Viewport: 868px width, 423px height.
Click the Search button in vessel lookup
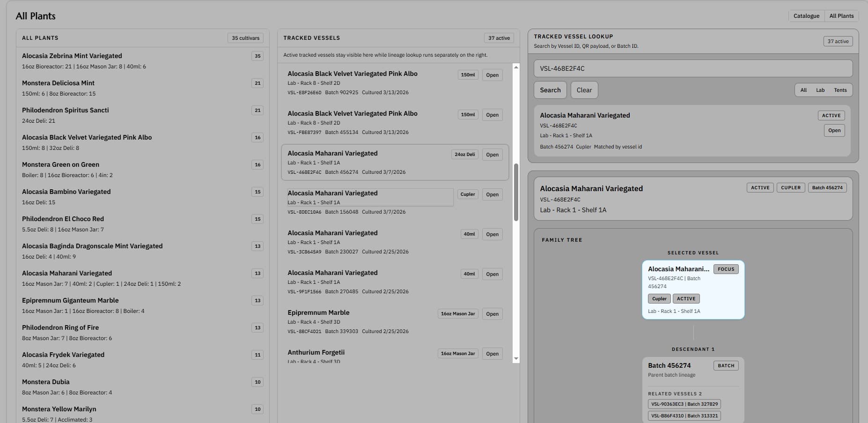tap(550, 90)
